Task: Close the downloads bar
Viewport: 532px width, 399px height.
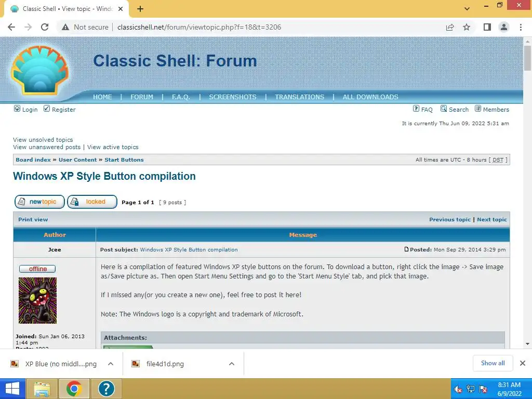Action: click(x=523, y=363)
